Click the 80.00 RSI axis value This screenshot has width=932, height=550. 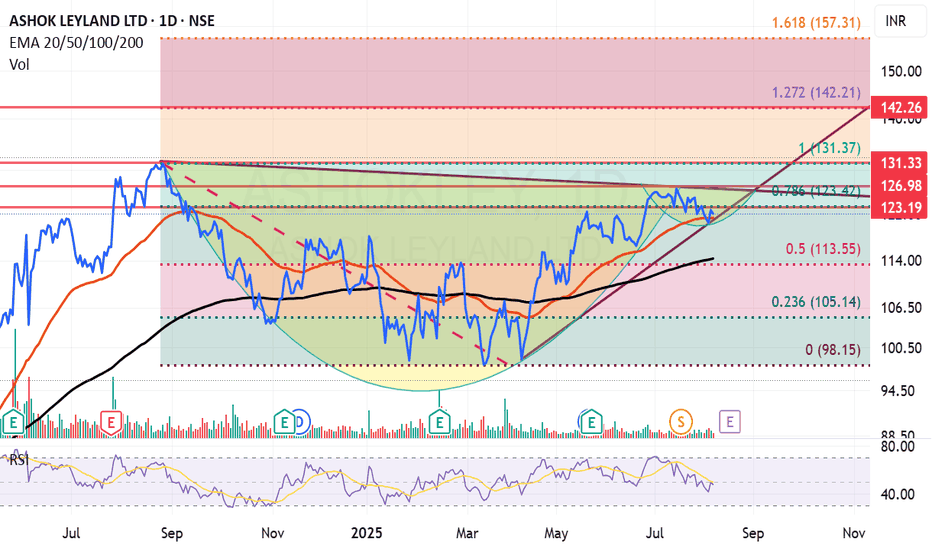tap(897, 447)
